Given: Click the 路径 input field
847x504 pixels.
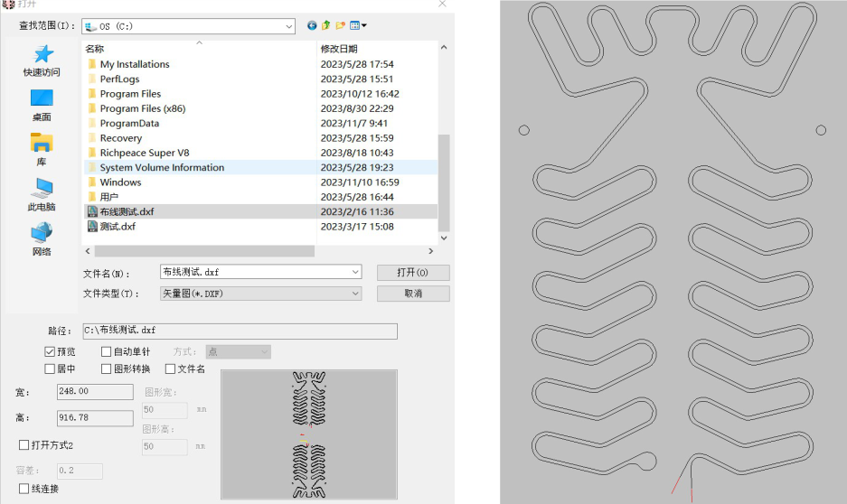Looking at the screenshot, I should [240, 331].
